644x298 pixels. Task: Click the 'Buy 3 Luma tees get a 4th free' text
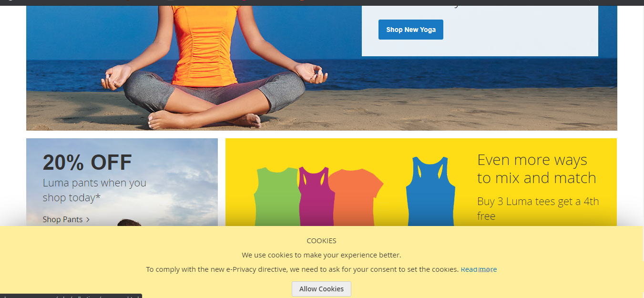[x=538, y=209]
